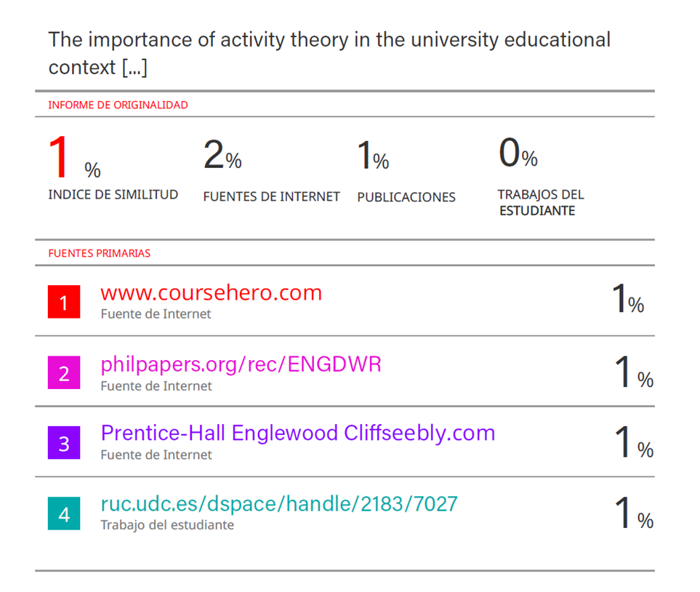Open the ruc.udc.es/dspace/handle/2183/7027 link
Screen dimensions: 700x592
coord(279,503)
